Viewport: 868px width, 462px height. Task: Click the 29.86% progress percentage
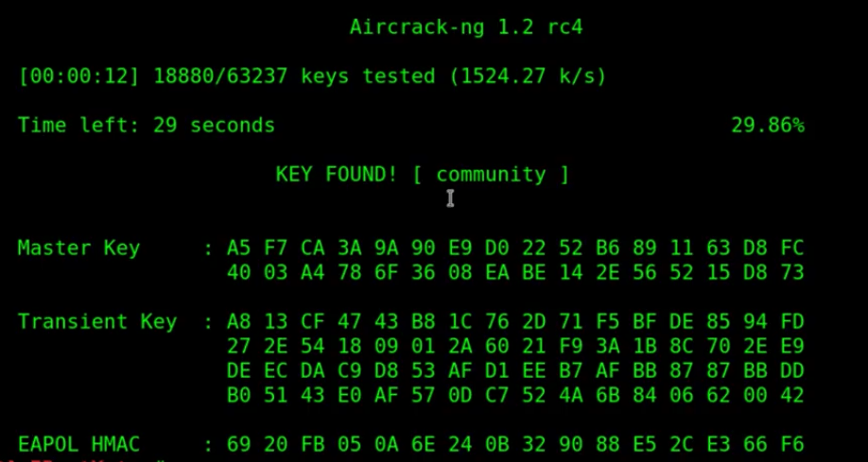767,125
